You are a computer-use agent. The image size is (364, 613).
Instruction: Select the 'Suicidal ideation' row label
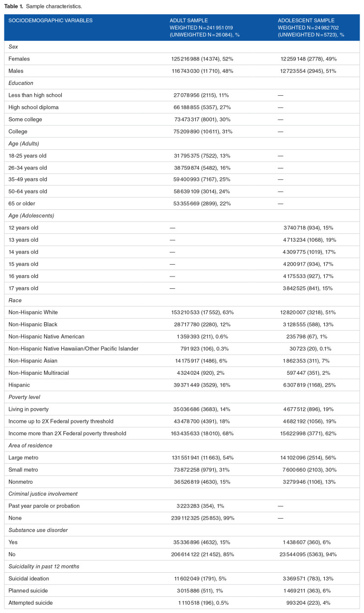point(28,578)
